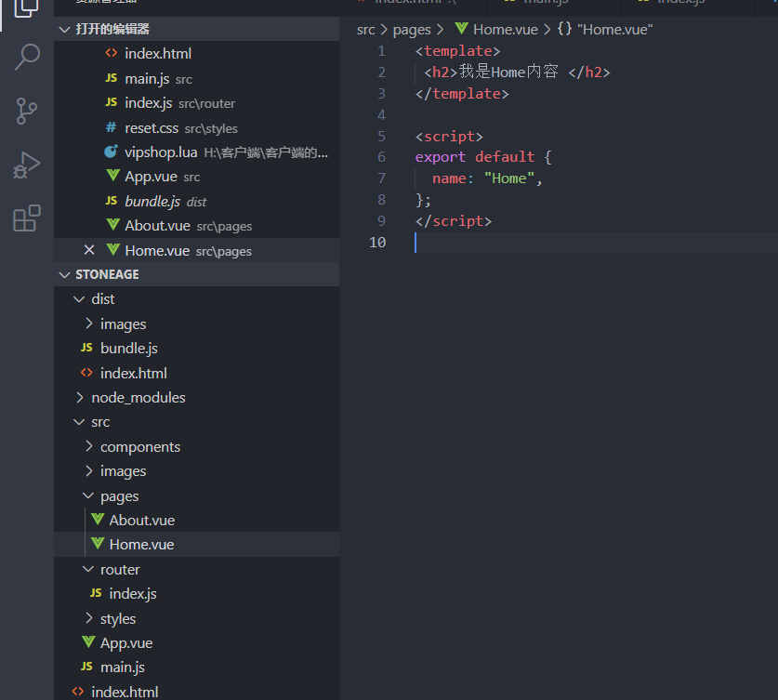Open reset.css in open editors list
Image resolution: width=778 pixels, height=700 pixels.
196,128
